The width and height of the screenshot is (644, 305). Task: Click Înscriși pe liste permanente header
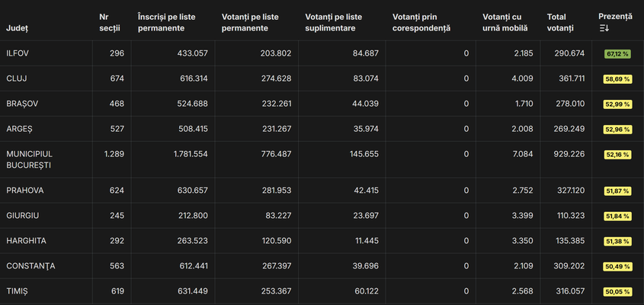[171, 22]
